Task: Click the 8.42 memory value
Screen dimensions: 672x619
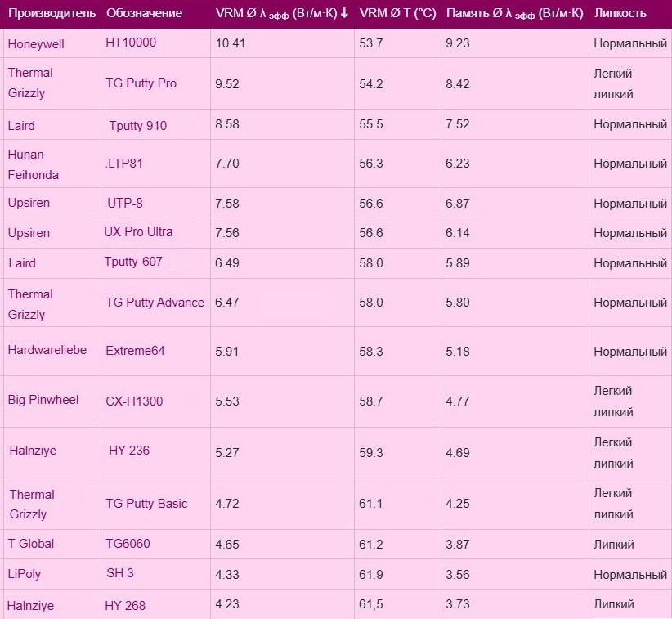Action: [458, 84]
